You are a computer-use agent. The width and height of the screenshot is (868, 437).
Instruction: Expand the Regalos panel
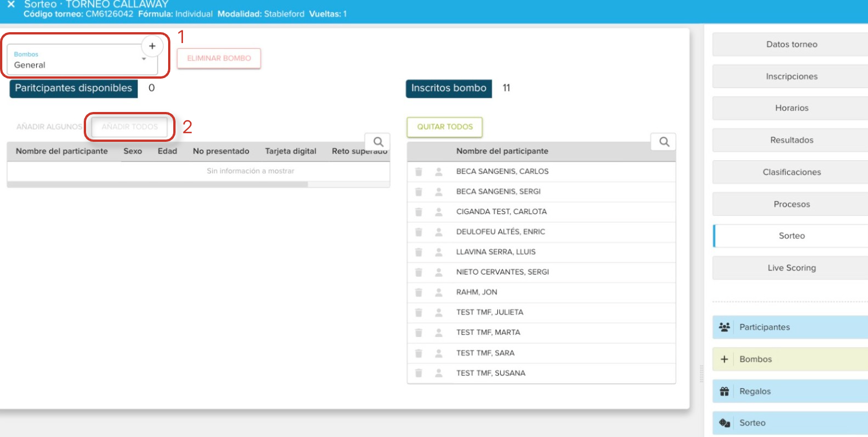click(791, 392)
